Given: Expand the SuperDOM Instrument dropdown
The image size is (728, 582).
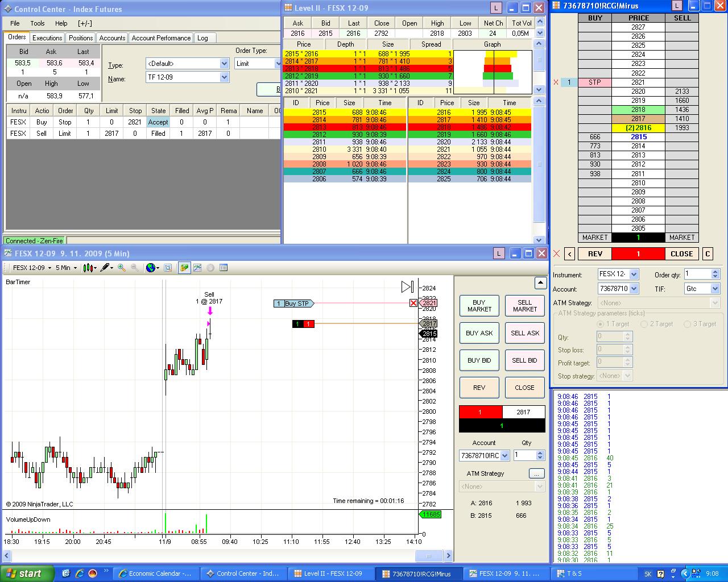Looking at the screenshot, I should point(634,274).
